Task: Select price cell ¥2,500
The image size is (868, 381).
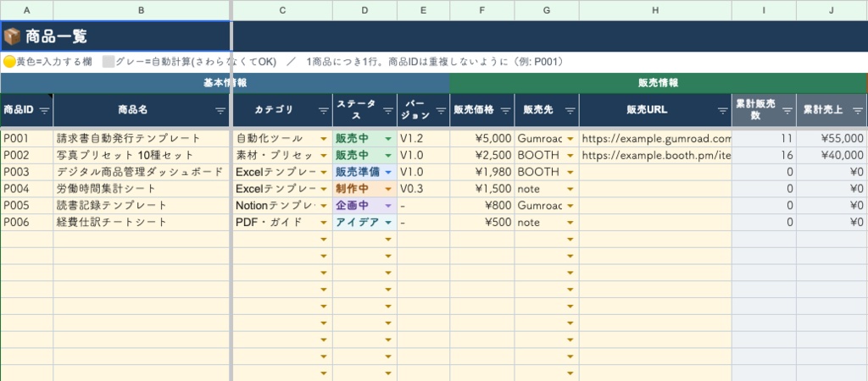Action: (x=482, y=156)
